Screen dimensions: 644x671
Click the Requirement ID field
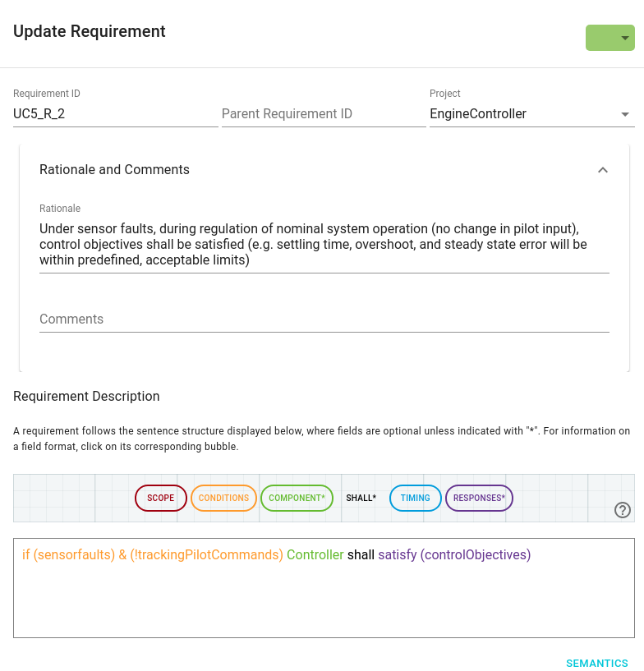coord(115,114)
